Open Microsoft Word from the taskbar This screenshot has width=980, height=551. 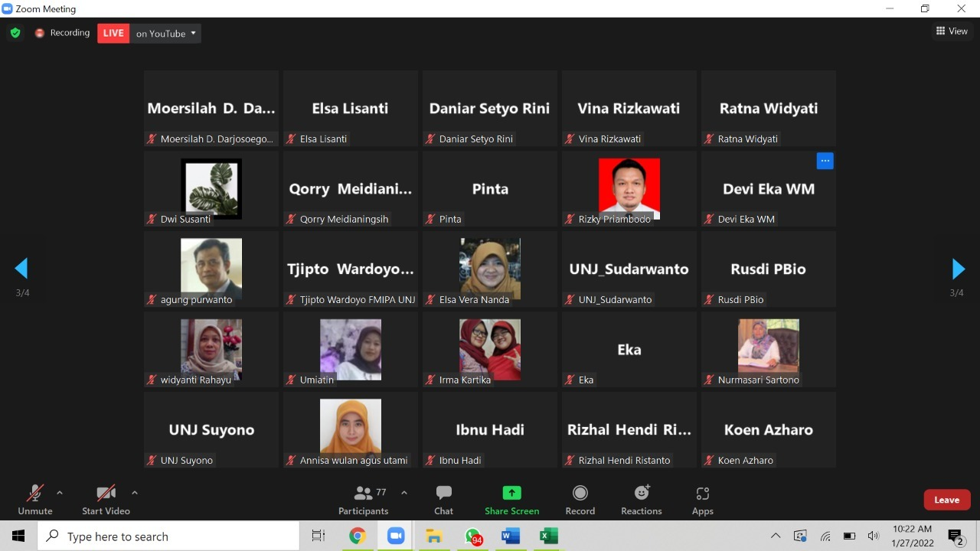[x=511, y=536]
